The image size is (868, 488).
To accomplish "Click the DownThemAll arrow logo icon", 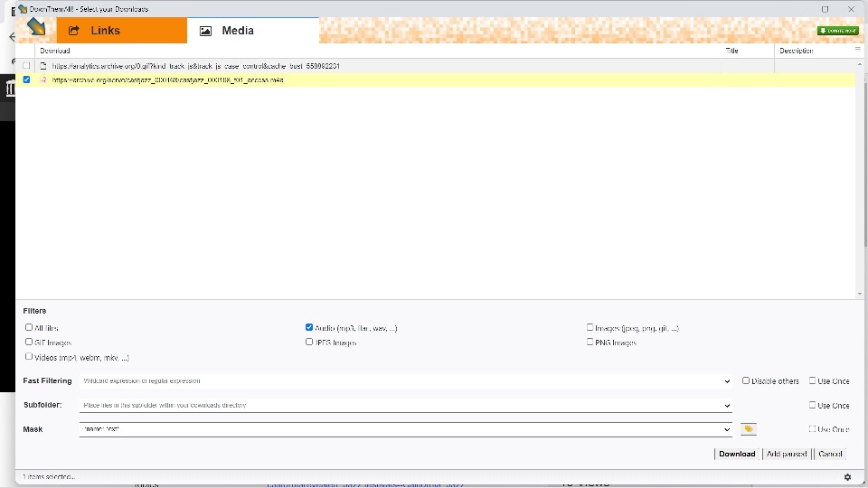I will pos(36,28).
